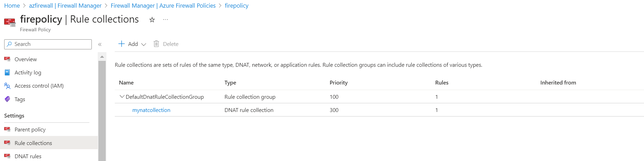Screen dimensions: 644x161
Task: Collapse the sidebar using double chevron
Action: pyautogui.click(x=100, y=45)
